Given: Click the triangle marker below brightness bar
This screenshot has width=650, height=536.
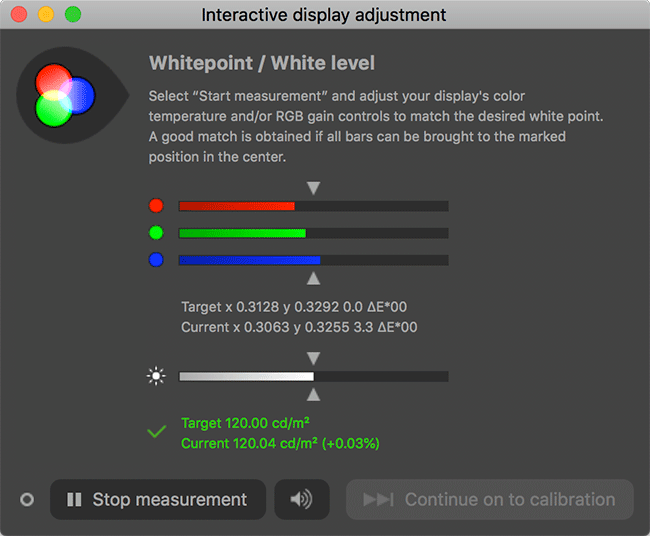Looking at the screenshot, I should tap(314, 395).
